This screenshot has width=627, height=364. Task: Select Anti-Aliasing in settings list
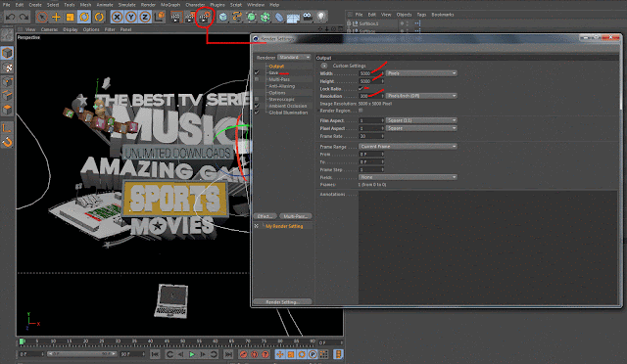281,86
